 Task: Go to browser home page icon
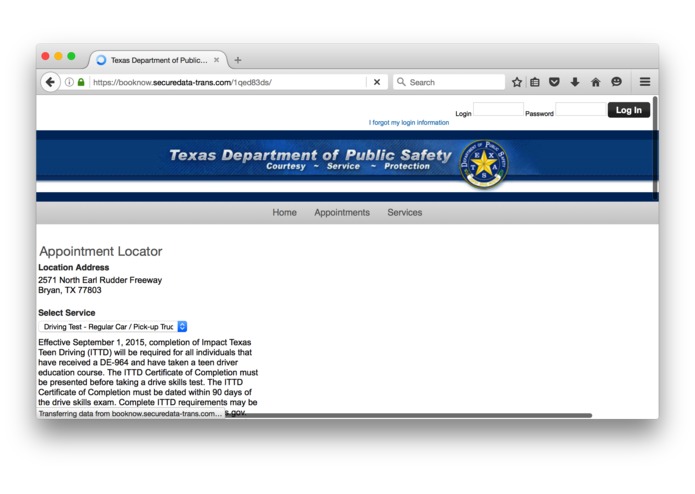pos(596,82)
